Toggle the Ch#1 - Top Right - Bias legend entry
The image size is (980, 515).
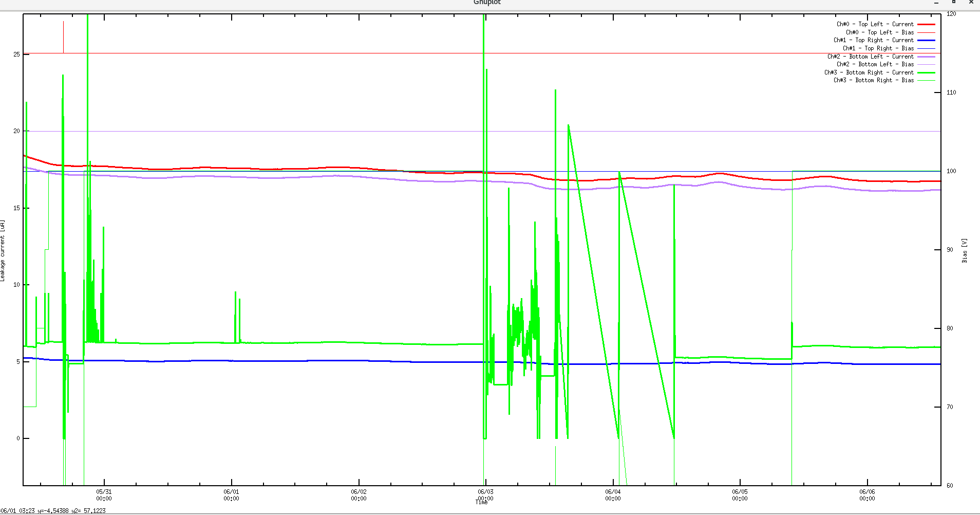[878, 48]
